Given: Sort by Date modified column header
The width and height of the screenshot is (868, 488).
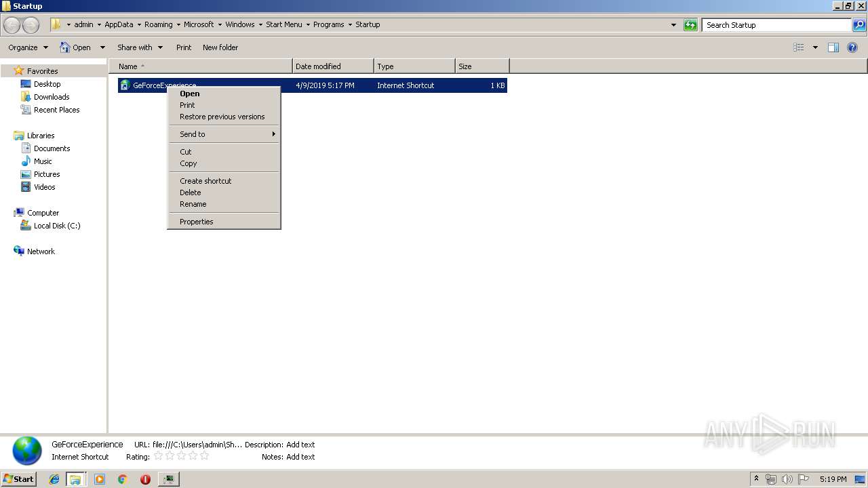Looking at the screenshot, I should 333,66.
